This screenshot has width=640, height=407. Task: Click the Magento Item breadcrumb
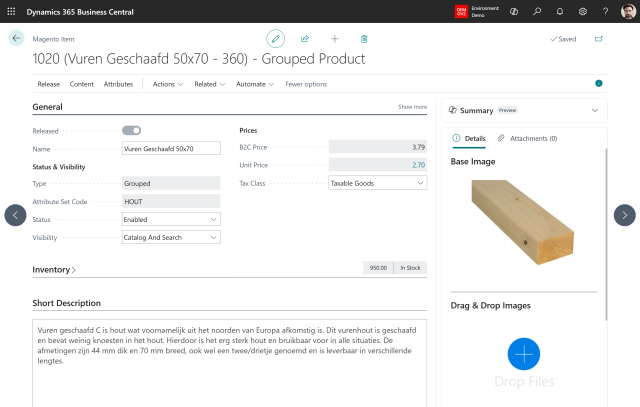tap(53, 39)
